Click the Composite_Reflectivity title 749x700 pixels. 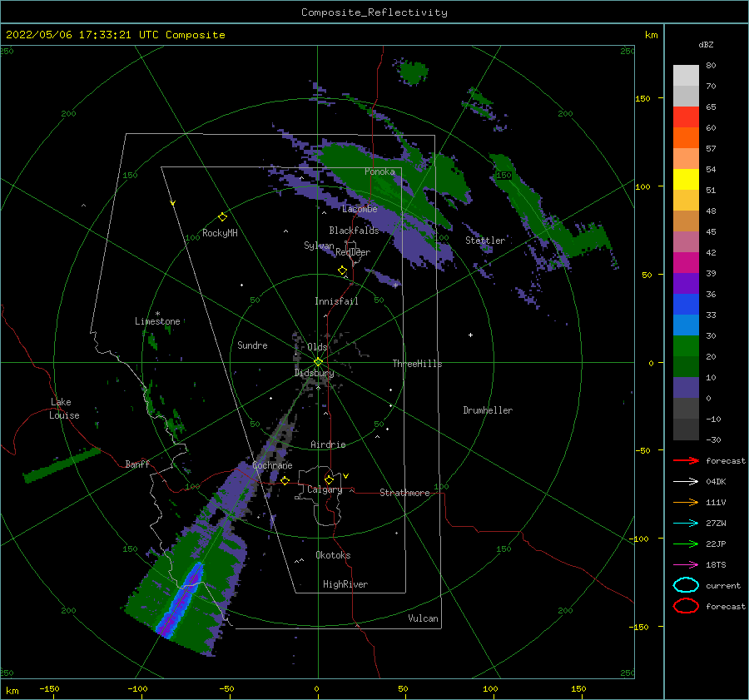(374, 12)
